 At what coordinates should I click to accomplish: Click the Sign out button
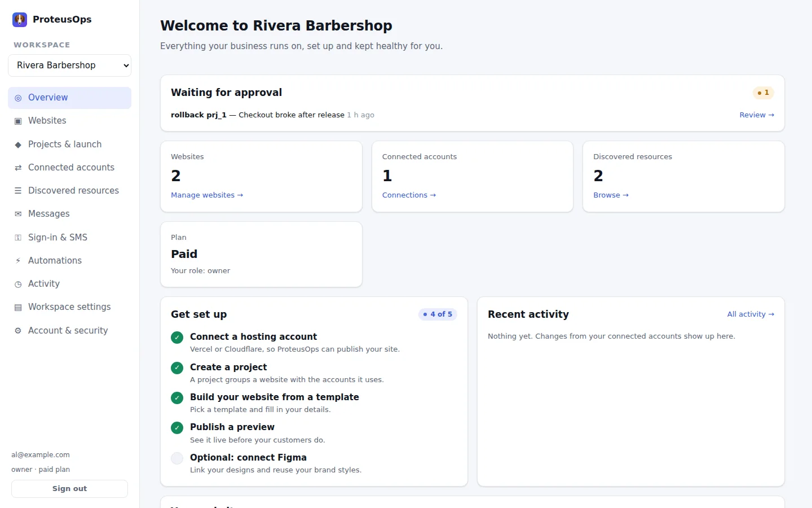pos(69,489)
